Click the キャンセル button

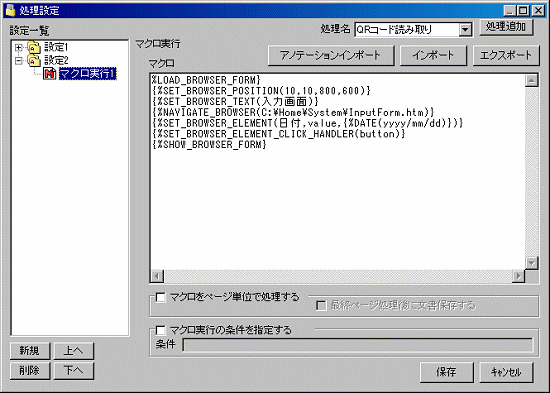[506, 372]
